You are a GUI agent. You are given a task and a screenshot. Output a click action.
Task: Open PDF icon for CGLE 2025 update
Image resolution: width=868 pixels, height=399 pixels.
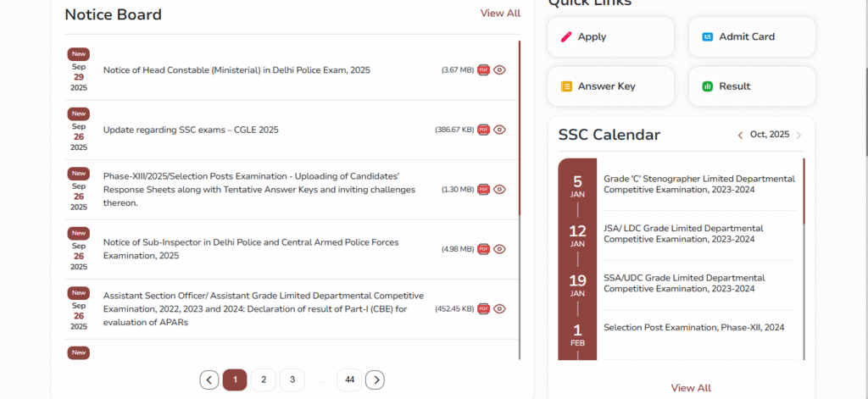click(484, 130)
